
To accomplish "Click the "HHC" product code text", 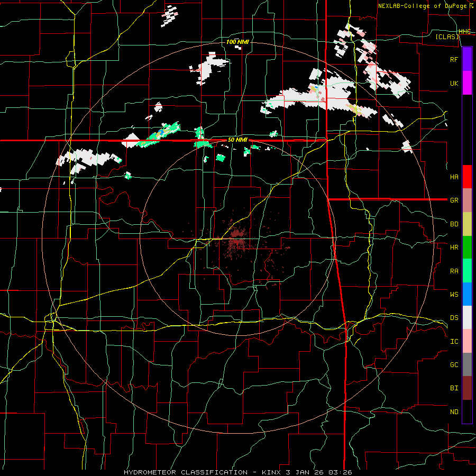I will click(464, 32).
